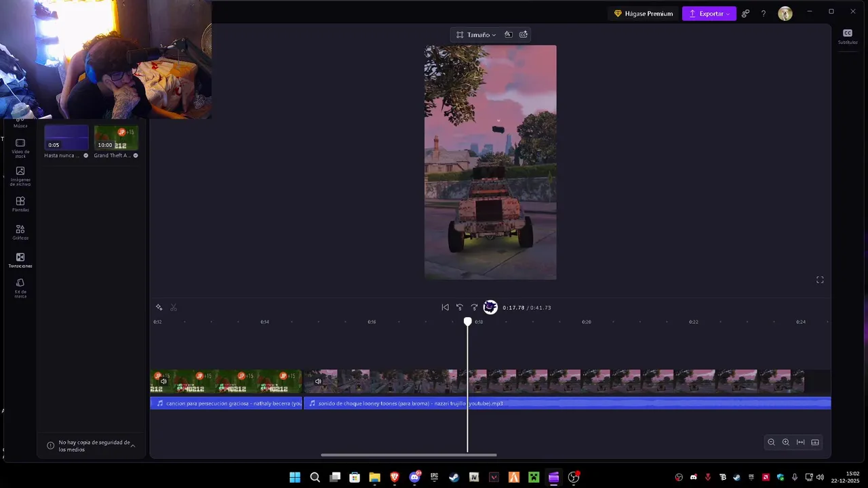Click the backup info icon

click(50, 446)
